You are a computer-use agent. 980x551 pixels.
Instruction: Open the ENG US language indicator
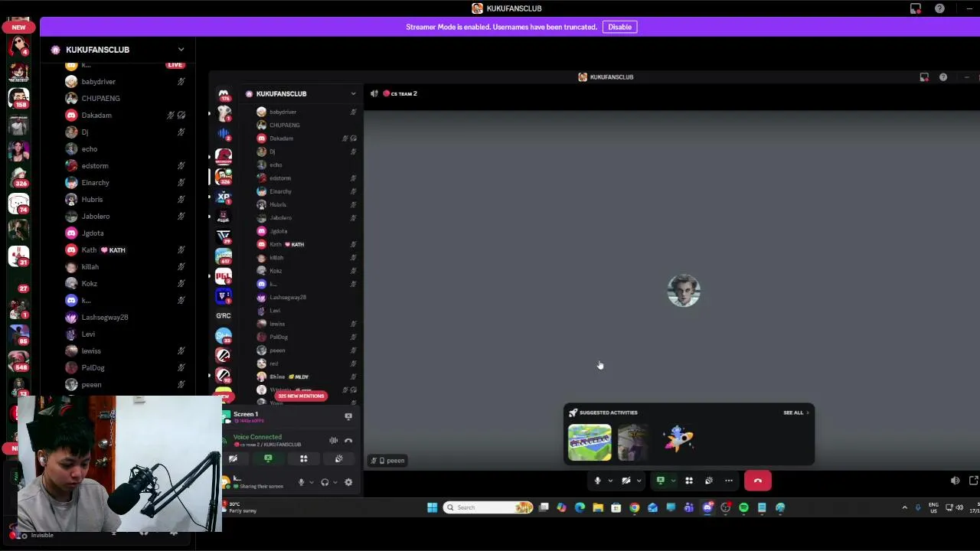[933, 507]
